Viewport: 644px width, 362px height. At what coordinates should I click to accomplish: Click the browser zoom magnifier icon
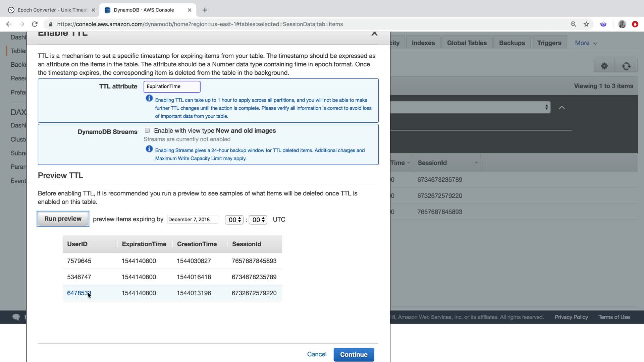(x=573, y=24)
